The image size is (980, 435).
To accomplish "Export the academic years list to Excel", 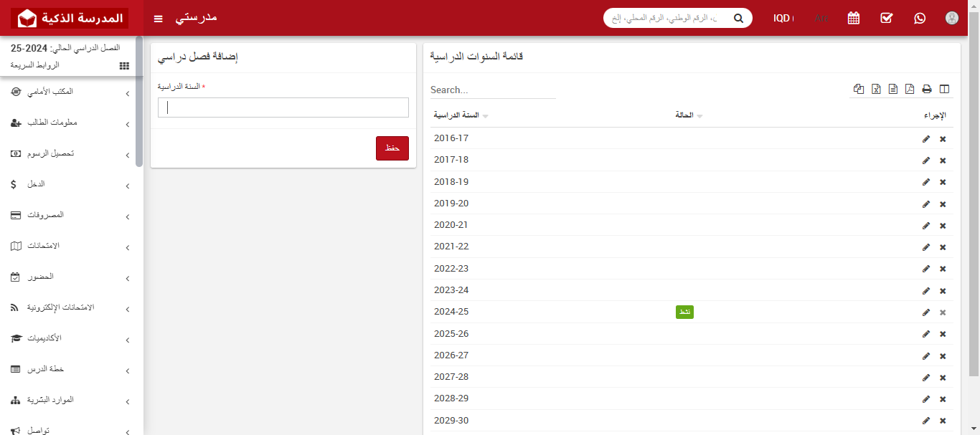I will pyautogui.click(x=876, y=89).
